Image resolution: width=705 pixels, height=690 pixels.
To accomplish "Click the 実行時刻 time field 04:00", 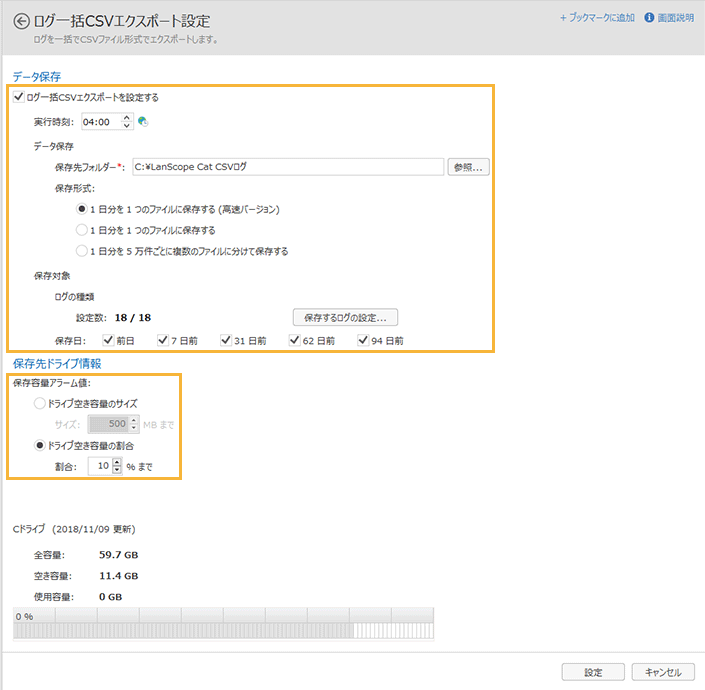I will [x=101, y=122].
